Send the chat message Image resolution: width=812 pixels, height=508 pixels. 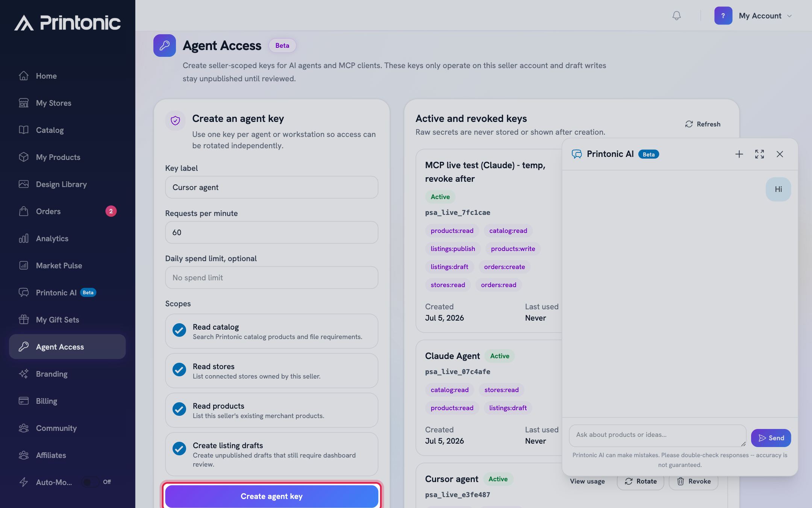[771, 438]
